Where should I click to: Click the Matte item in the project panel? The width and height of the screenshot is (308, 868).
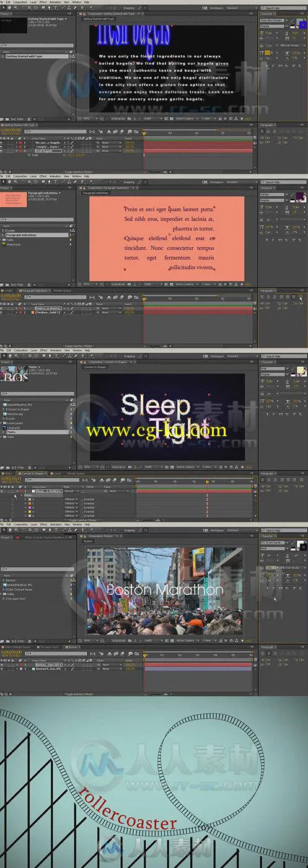(12, 432)
